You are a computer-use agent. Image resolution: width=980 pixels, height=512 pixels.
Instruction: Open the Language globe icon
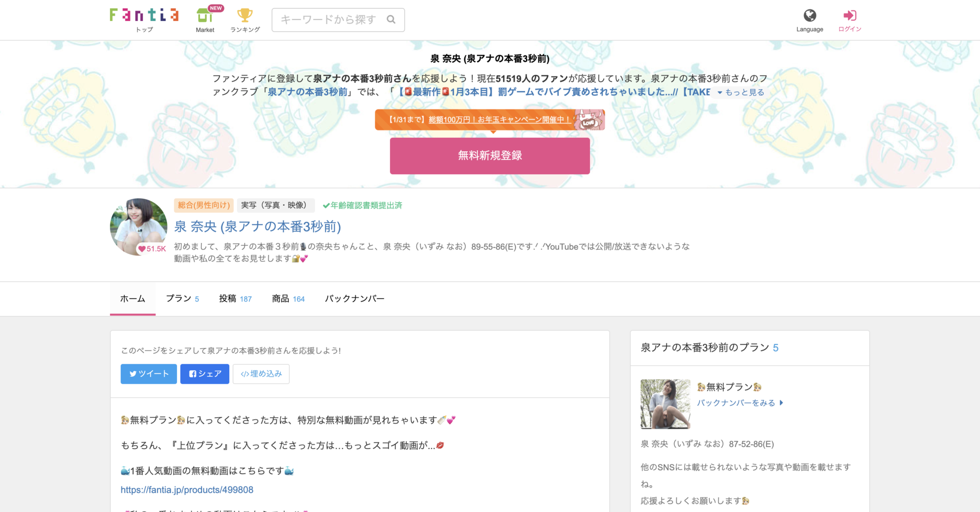809,16
